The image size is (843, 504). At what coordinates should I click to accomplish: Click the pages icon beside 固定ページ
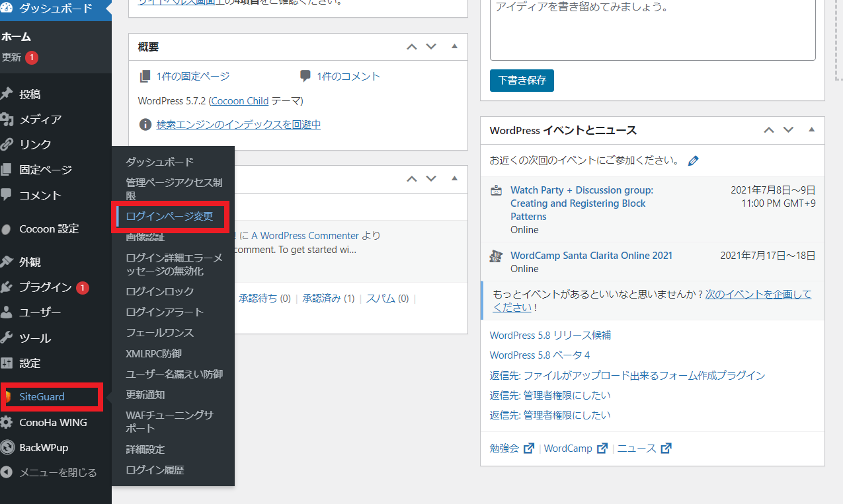tap(7, 170)
